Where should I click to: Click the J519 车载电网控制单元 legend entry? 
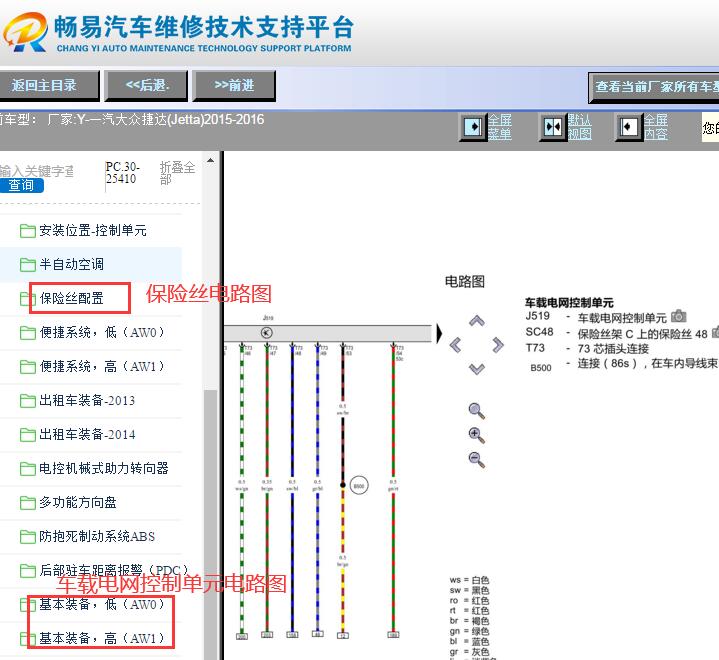click(x=596, y=317)
